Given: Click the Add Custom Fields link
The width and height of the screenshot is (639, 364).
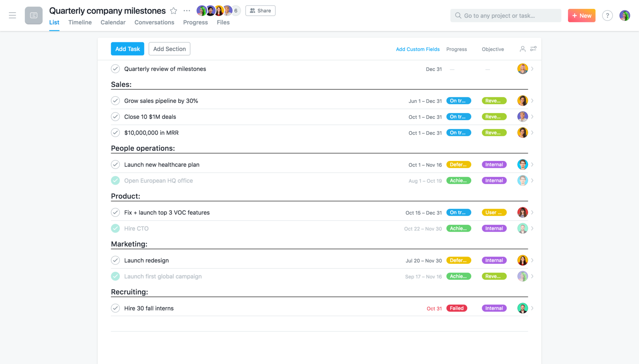Looking at the screenshot, I should [x=417, y=49].
